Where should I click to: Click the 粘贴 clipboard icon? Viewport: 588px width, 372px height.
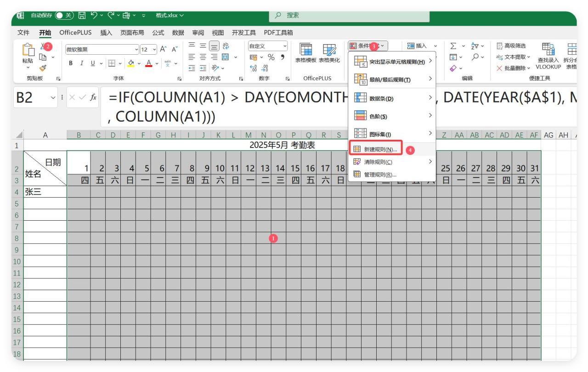[x=28, y=50]
